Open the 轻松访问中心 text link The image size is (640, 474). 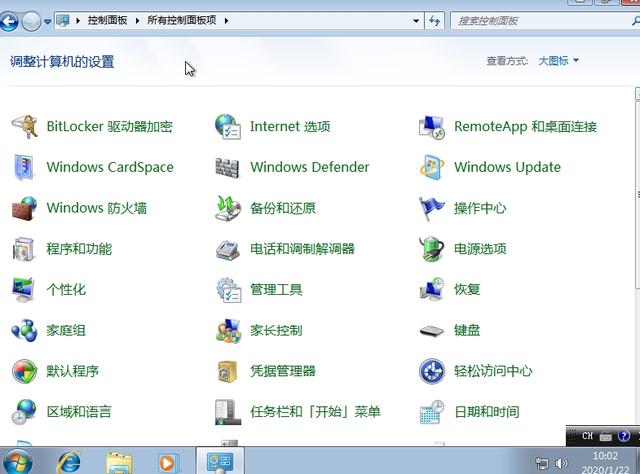pyautogui.click(x=493, y=371)
